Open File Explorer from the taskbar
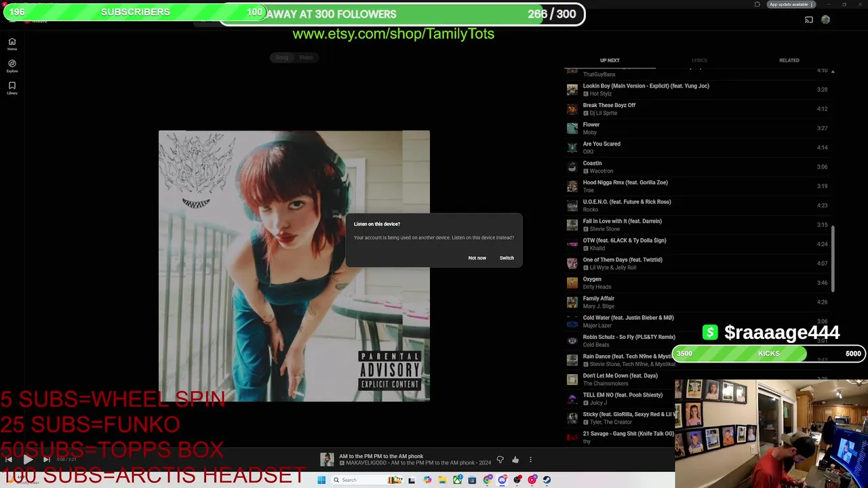This screenshot has height=488, width=868. (442, 480)
